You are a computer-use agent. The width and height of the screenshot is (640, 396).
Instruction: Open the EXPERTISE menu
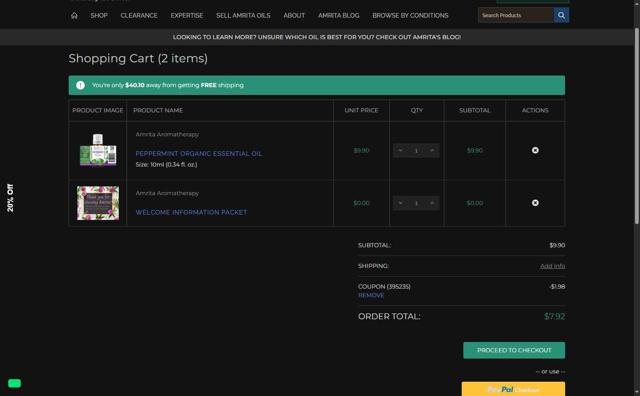(187, 16)
